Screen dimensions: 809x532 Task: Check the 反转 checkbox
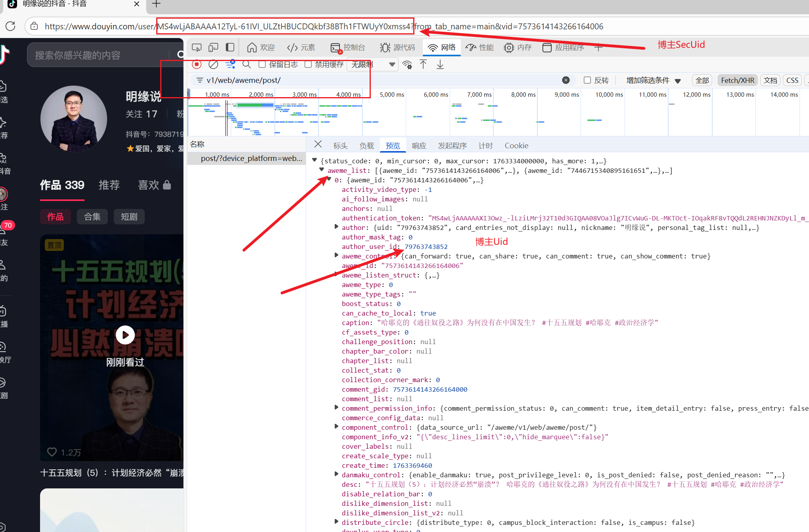[x=587, y=80]
